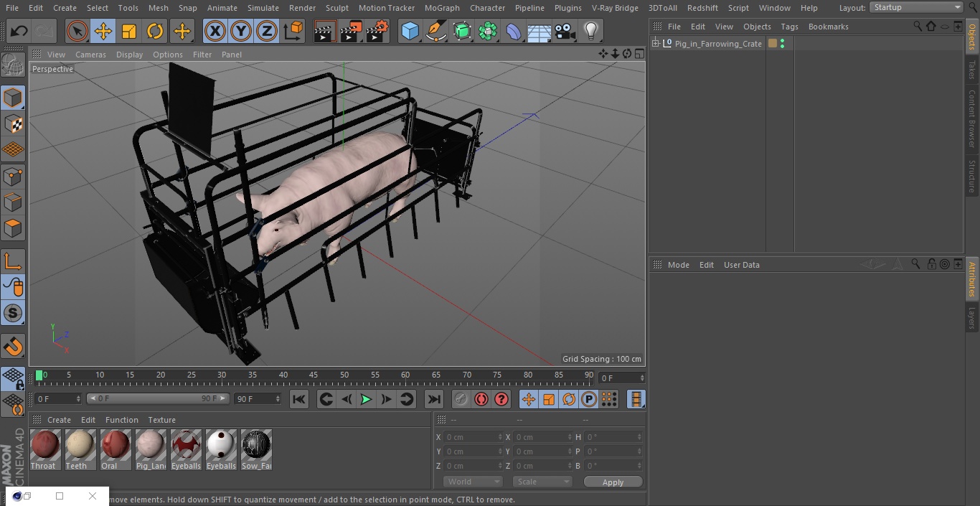Switch to the Layers side tab
The width and height of the screenshot is (980, 506).
point(972,318)
